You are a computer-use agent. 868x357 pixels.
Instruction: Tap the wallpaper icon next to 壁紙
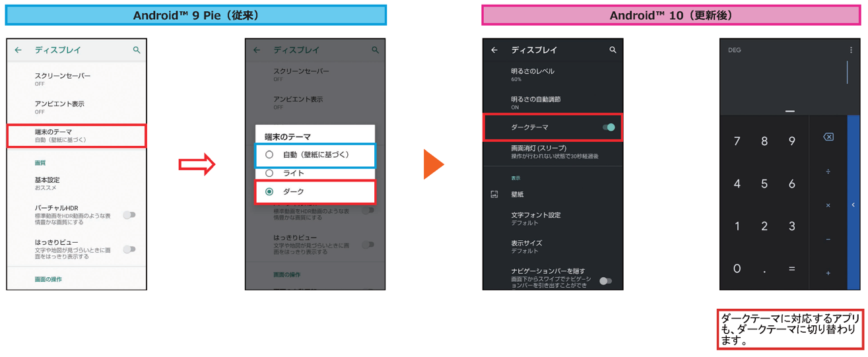coord(494,195)
